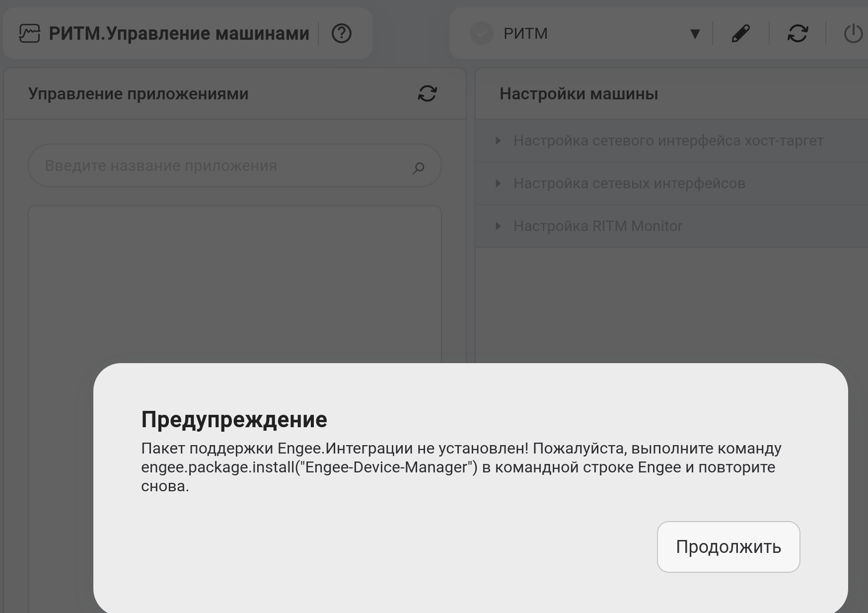Image resolution: width=868 pixels, height=613 pixels.
Task: Click the РИТМ.Управление машинами title
Action: pyautogui.click(x=179, y=33)
